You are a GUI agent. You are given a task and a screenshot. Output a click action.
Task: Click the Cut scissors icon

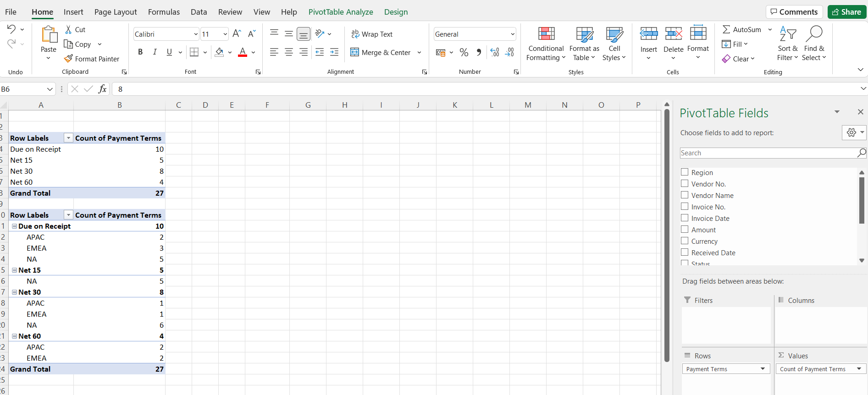pyautogui.click(x=68, y=29)
